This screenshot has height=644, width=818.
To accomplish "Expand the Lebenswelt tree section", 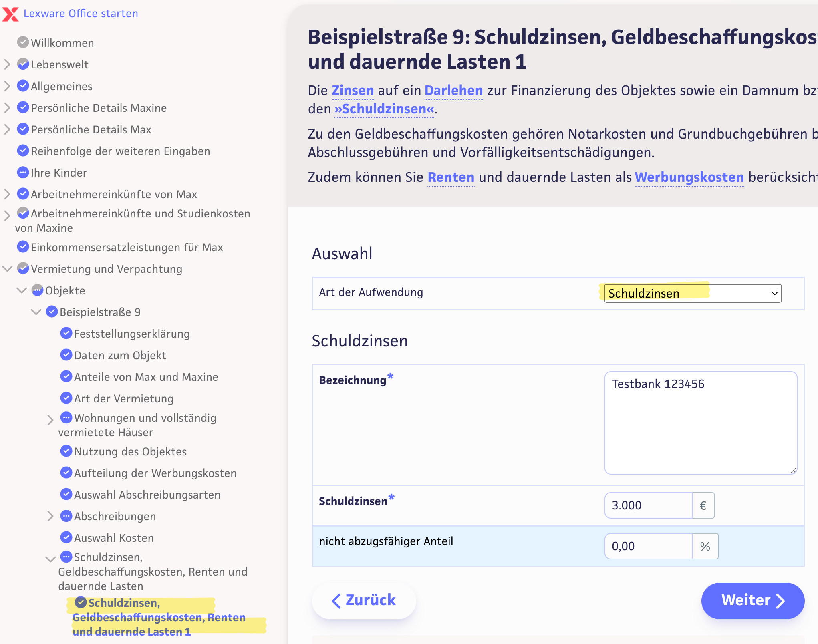I will click(7, 64).
